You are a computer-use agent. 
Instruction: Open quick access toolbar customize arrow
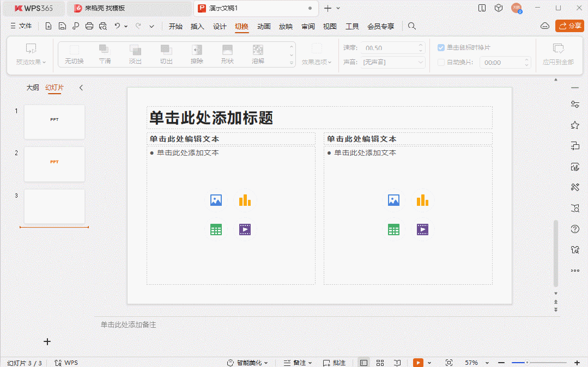(x=151, y=26)
